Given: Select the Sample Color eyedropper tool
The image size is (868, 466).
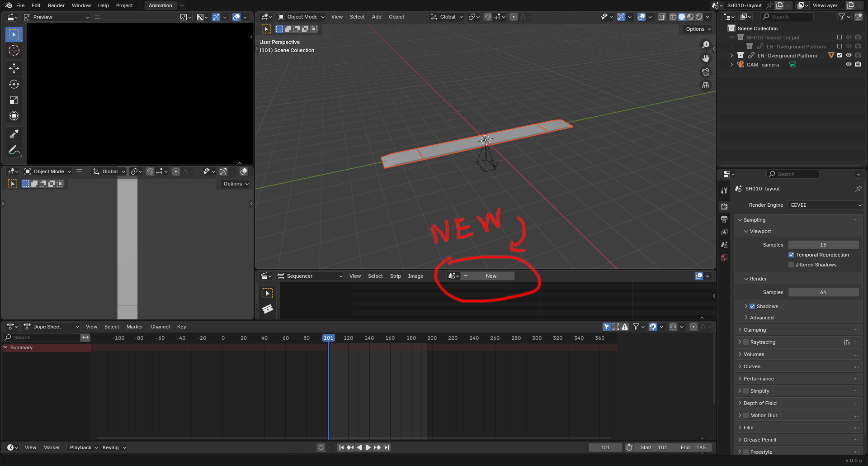Looking at the screenshot, I should 14,134.
